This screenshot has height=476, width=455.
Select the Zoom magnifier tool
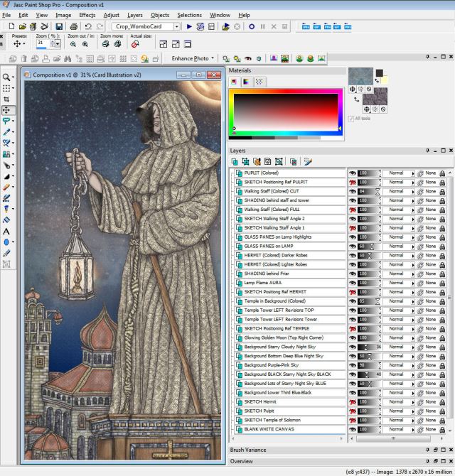coord(7,77)
